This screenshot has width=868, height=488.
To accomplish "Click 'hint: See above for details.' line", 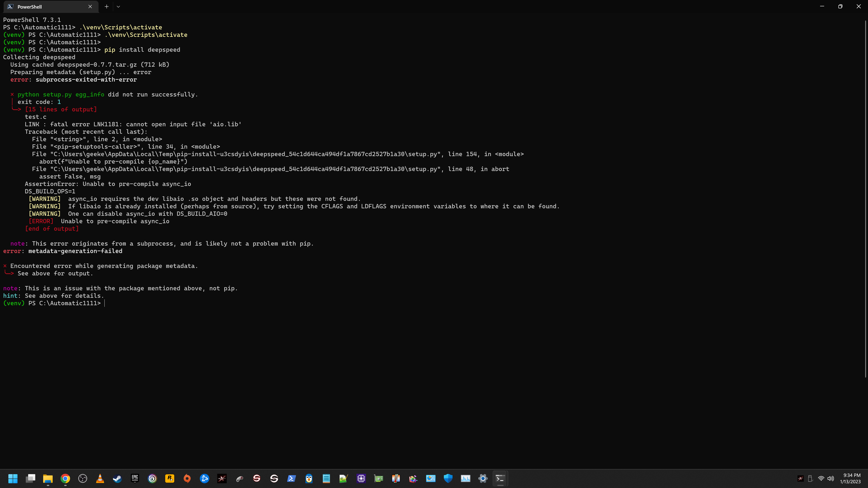I will 54,296.
